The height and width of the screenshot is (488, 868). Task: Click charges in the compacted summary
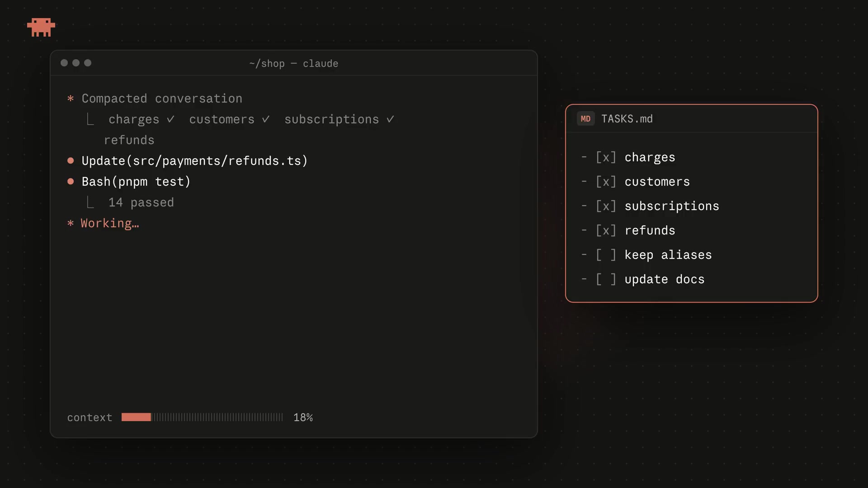point(134,119)
